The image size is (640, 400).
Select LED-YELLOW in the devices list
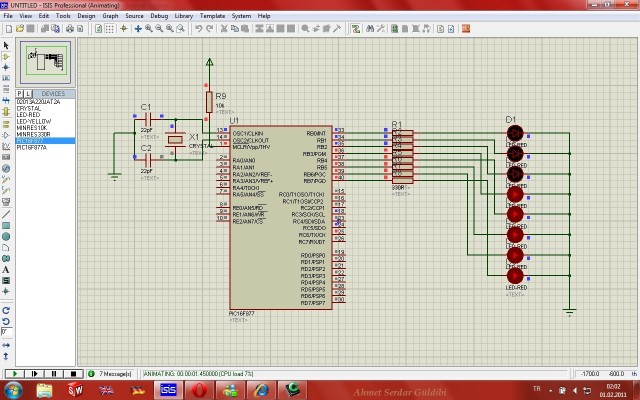[x=33, y=121]
